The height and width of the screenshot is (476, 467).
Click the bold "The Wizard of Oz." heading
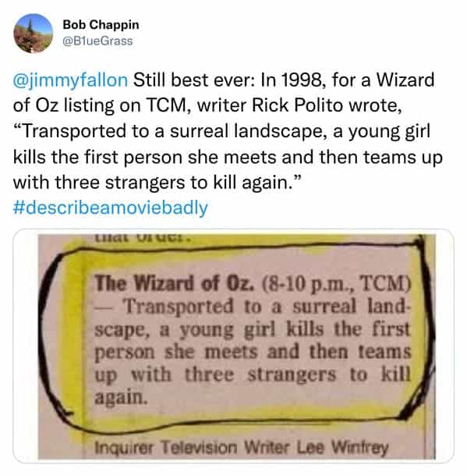click(x=174, y=283)
